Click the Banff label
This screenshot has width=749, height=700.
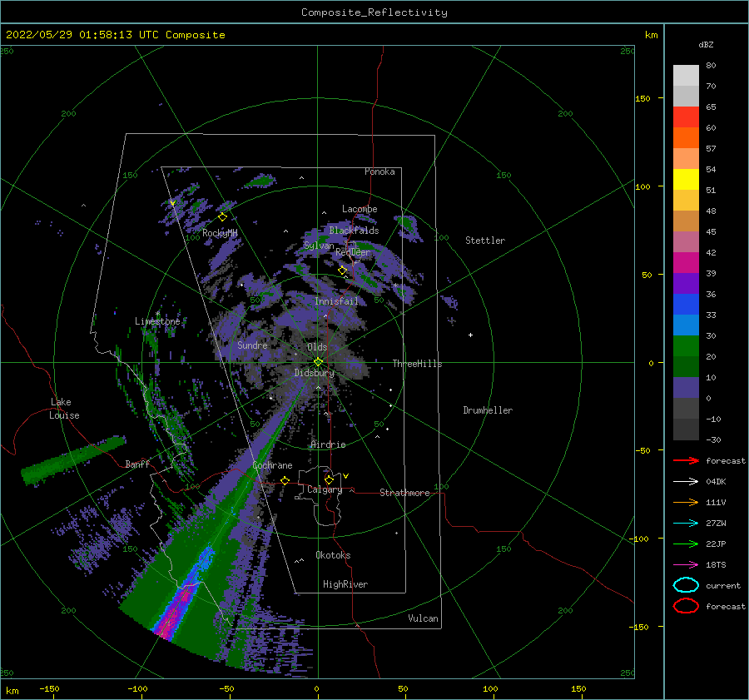(137, 464)
